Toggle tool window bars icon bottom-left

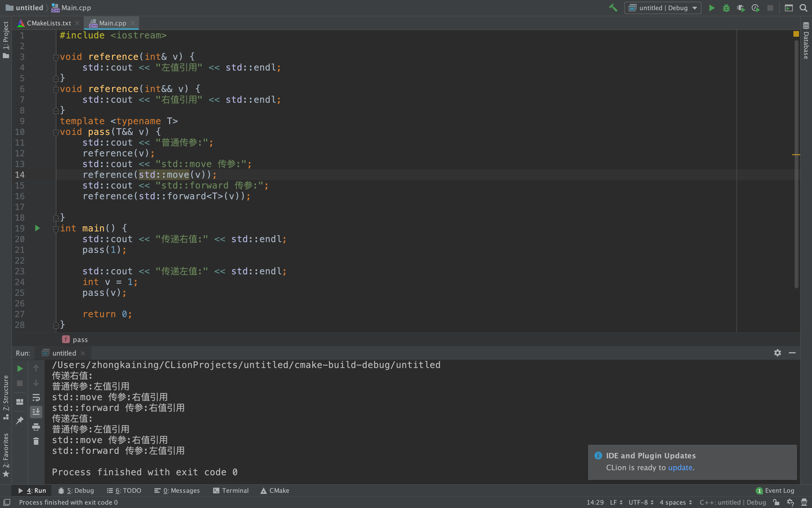[7, 502]
